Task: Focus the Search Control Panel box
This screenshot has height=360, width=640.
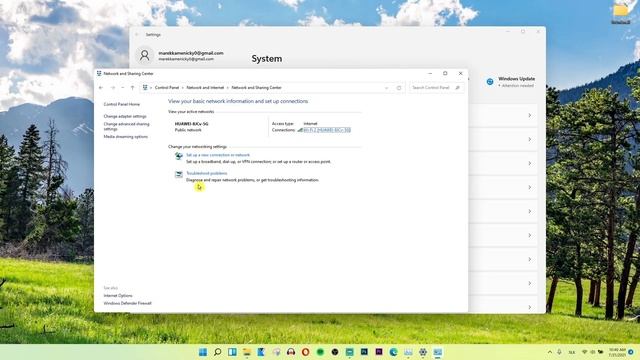Action: [436, 88]
